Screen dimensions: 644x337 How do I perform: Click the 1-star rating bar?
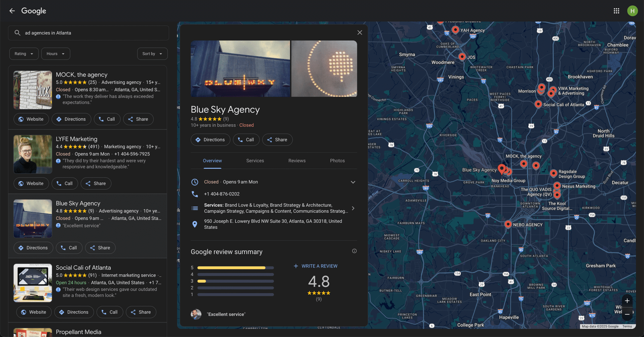coord(235,295)
